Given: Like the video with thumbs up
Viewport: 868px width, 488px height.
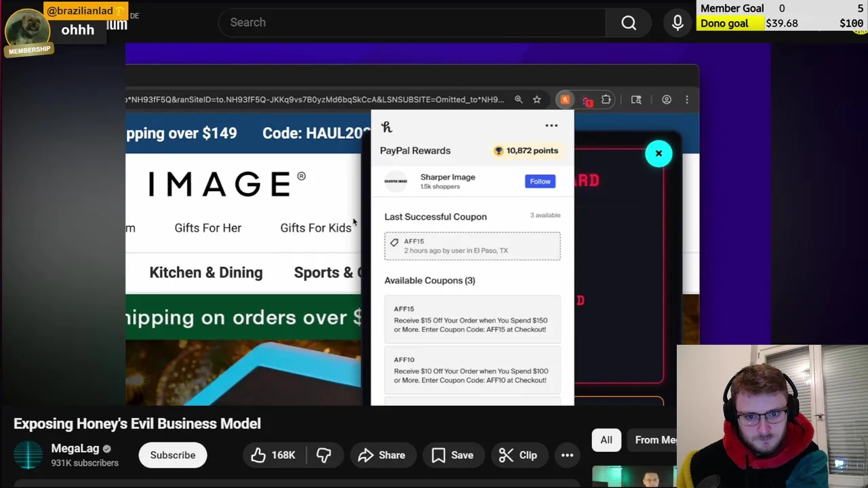Looking at the screenshot, I should 274,455.
